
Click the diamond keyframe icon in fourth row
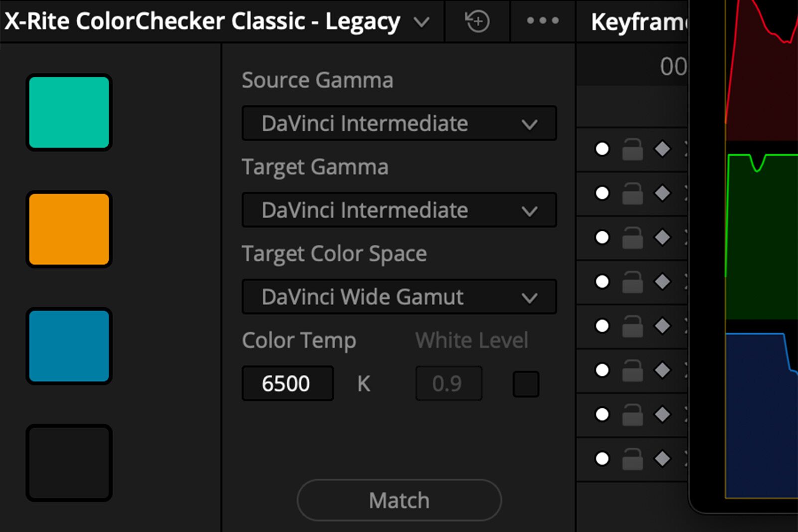[662, 282]
